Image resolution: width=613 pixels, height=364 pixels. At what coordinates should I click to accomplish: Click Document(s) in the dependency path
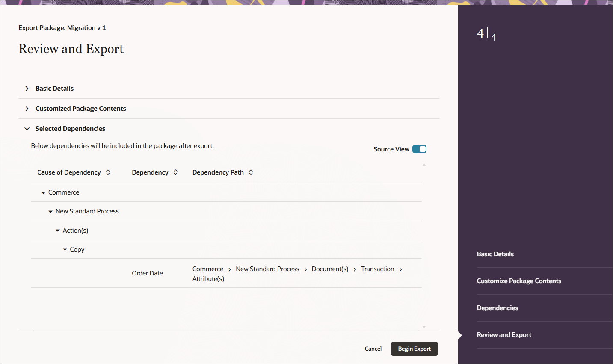point(330,269)
